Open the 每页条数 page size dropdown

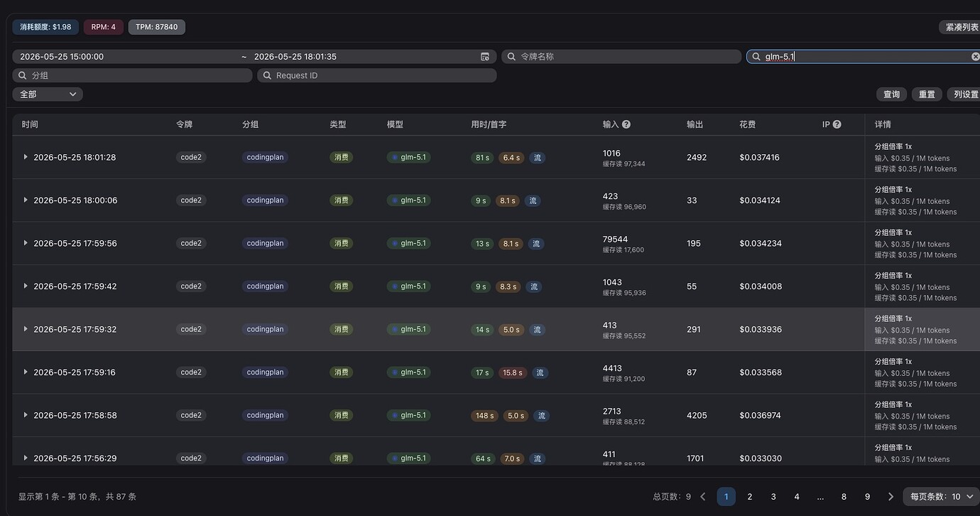942,497
